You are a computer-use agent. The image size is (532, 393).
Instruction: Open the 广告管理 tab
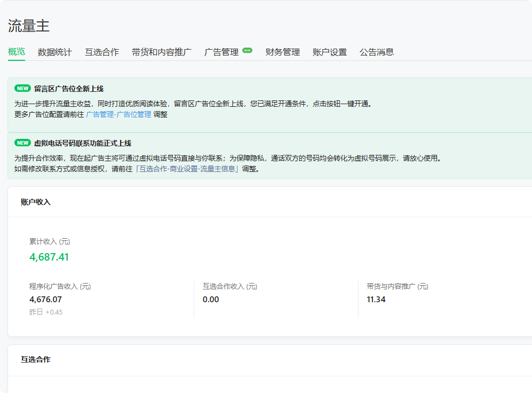coord(221,52)
